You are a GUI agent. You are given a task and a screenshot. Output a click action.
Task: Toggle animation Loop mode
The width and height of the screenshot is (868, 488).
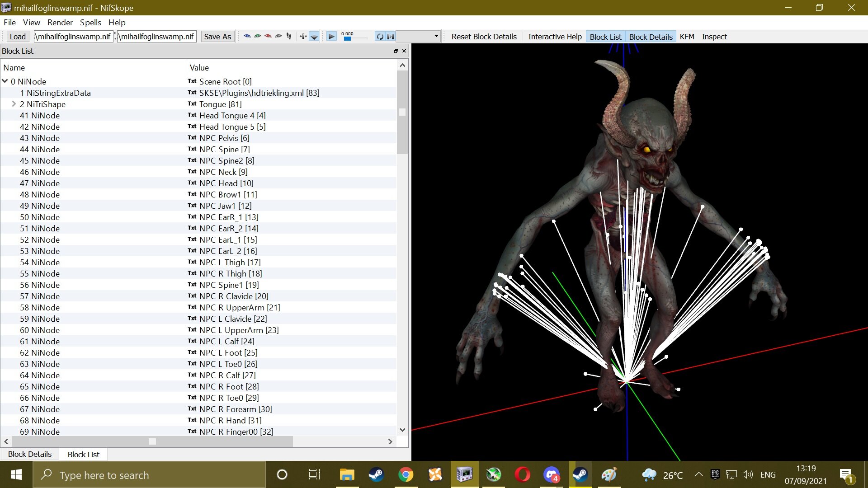[x=380, y=36]
